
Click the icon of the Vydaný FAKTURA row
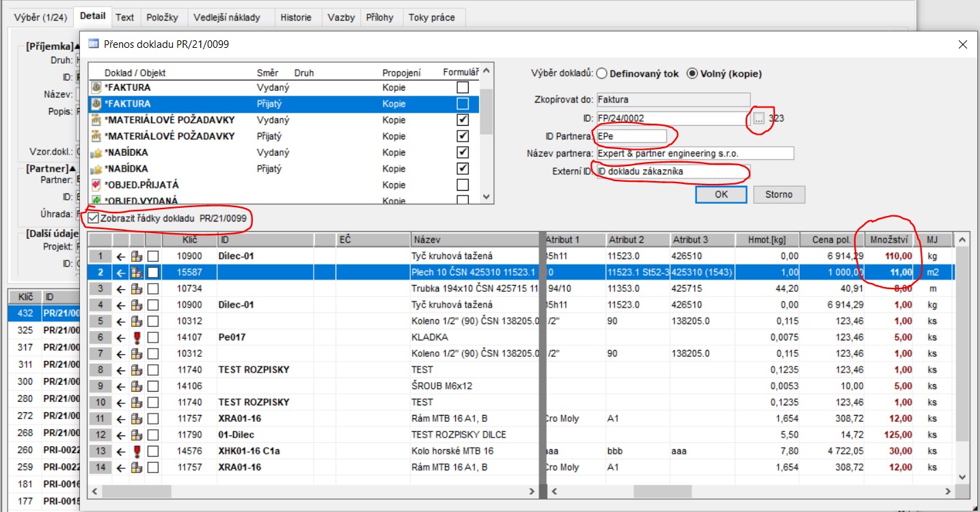(96, 87)
